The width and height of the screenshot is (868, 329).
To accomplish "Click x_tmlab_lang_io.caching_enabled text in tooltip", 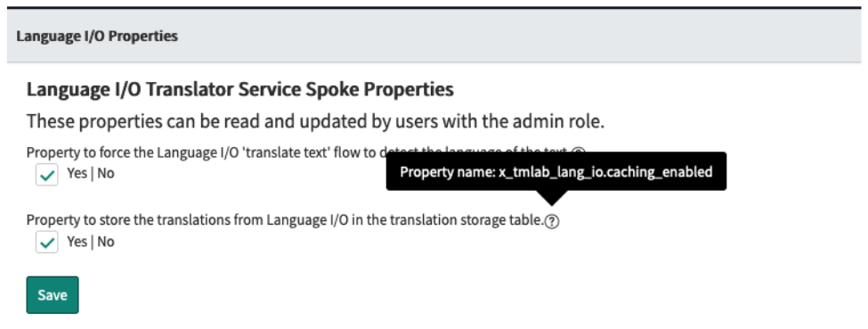I will coord(605,172).
